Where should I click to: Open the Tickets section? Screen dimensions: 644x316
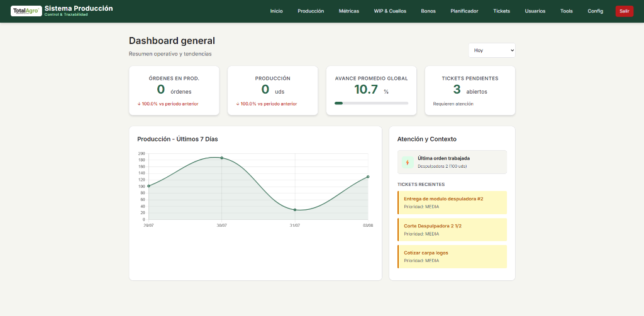[x=501, y=11]
